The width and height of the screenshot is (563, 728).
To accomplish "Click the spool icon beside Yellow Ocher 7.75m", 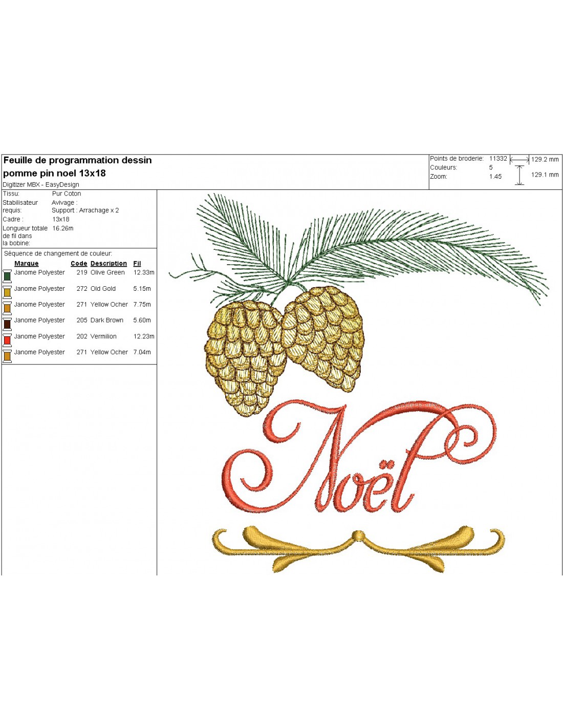I will 7,308.
